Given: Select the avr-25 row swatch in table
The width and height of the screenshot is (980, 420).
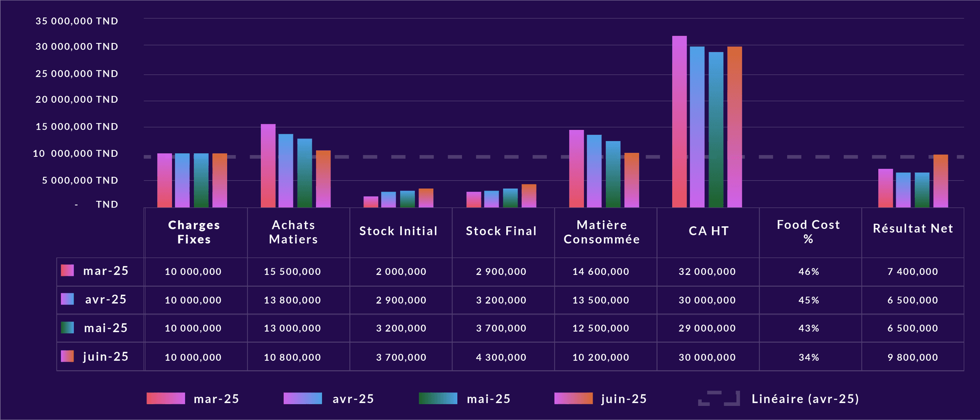Looking at the screenshot, I should click(x=67, y=299).
